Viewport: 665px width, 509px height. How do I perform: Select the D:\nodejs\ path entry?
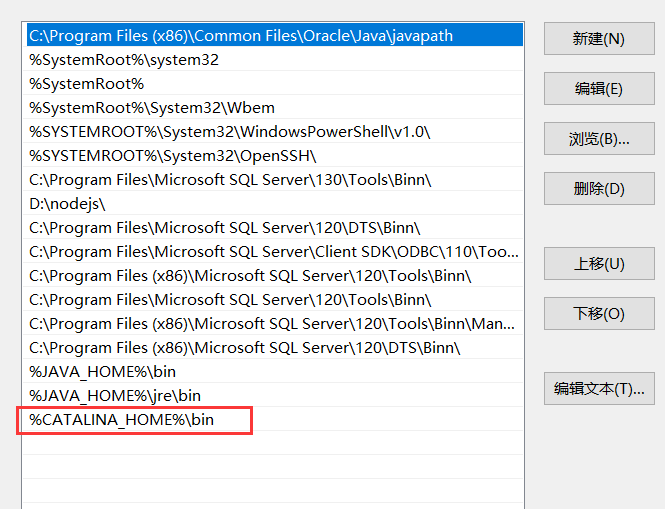[x=67, y=204]
